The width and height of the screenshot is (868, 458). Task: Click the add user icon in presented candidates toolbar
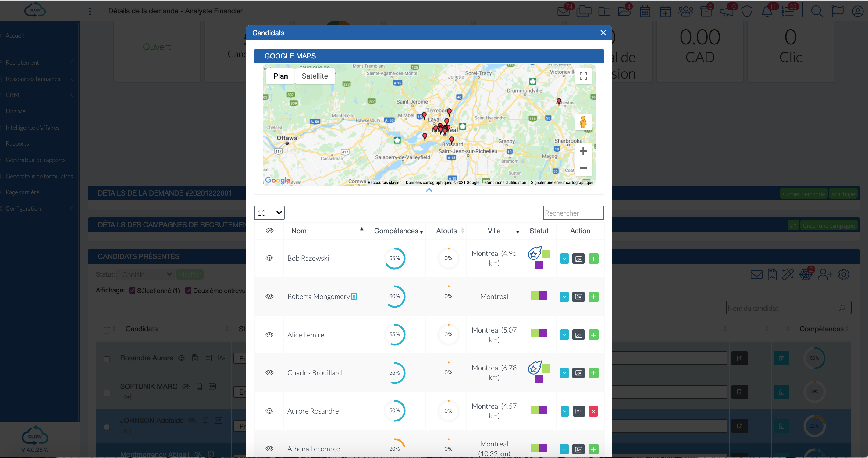[x=825, y=274]
